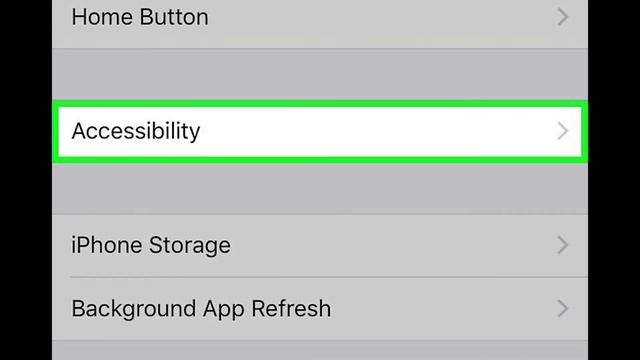Select the "Accessibility" text label

click(x=136, y=131)
